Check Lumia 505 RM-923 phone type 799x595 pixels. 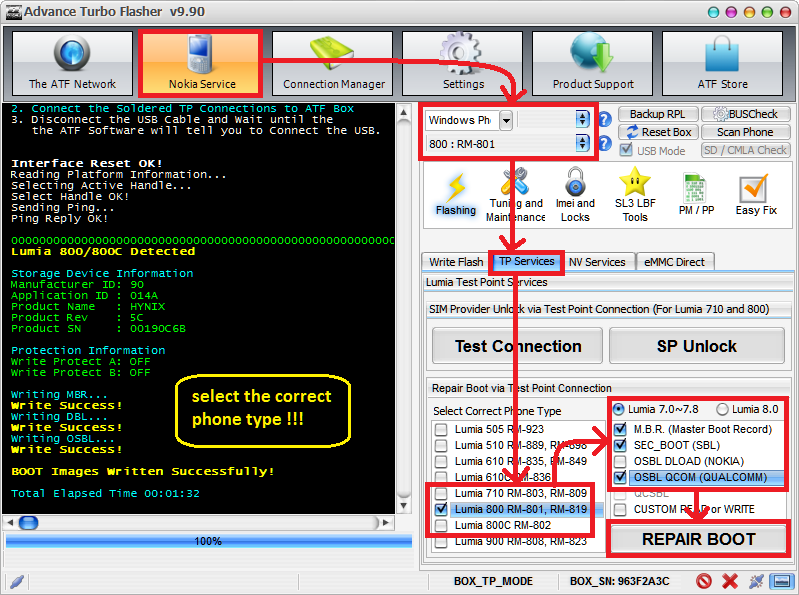tap(441, 429)
